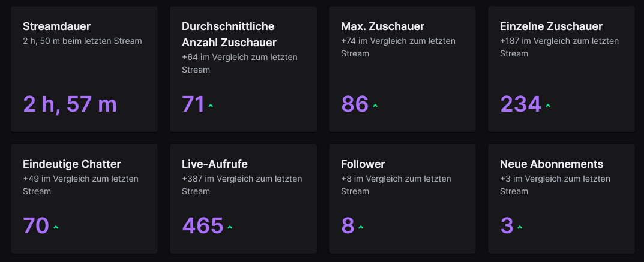
Task: Click the up arrow beside 465
Action: 230,228
